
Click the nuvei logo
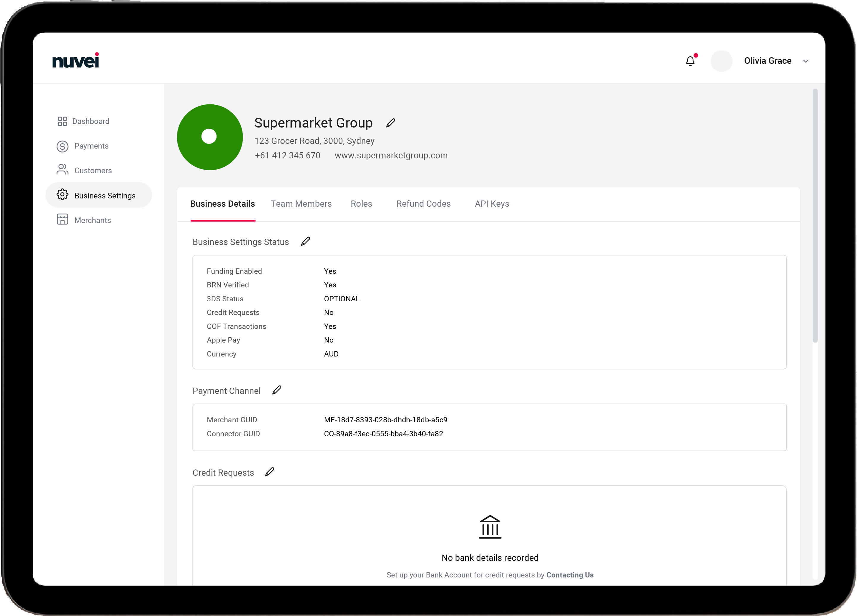click(76, 61)
